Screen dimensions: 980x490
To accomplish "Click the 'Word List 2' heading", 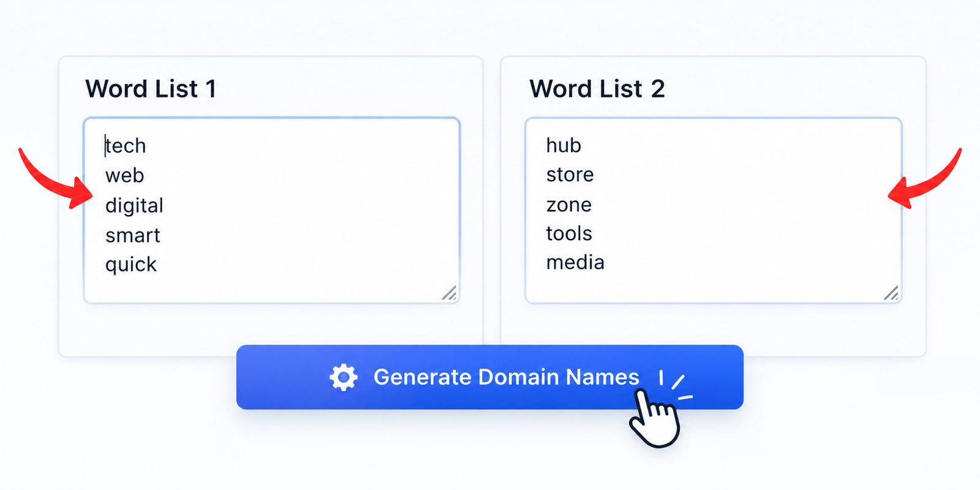I will click(x=597, y=89).
